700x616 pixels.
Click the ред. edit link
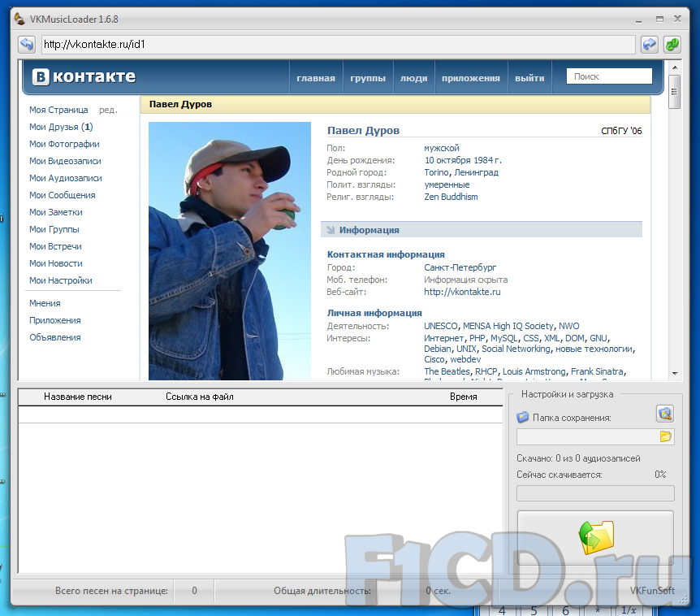108,110
